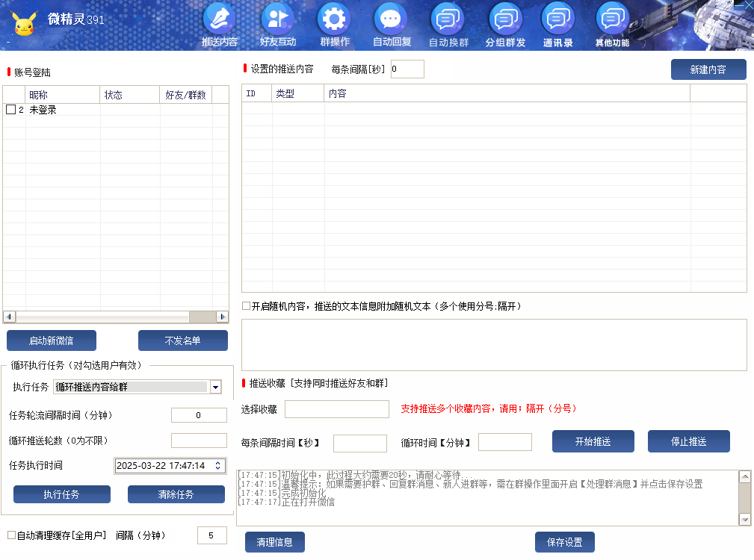Click the log panel scroll down arrow

point(744,519)
